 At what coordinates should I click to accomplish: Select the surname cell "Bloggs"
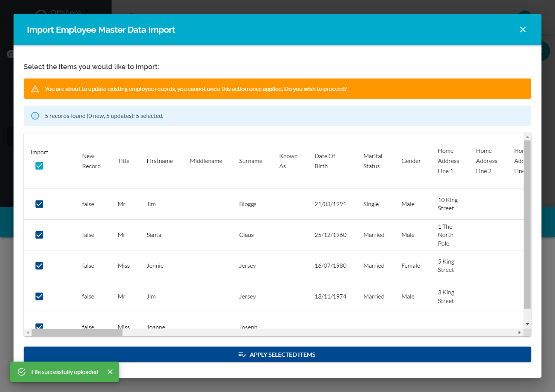click(248, 204)
